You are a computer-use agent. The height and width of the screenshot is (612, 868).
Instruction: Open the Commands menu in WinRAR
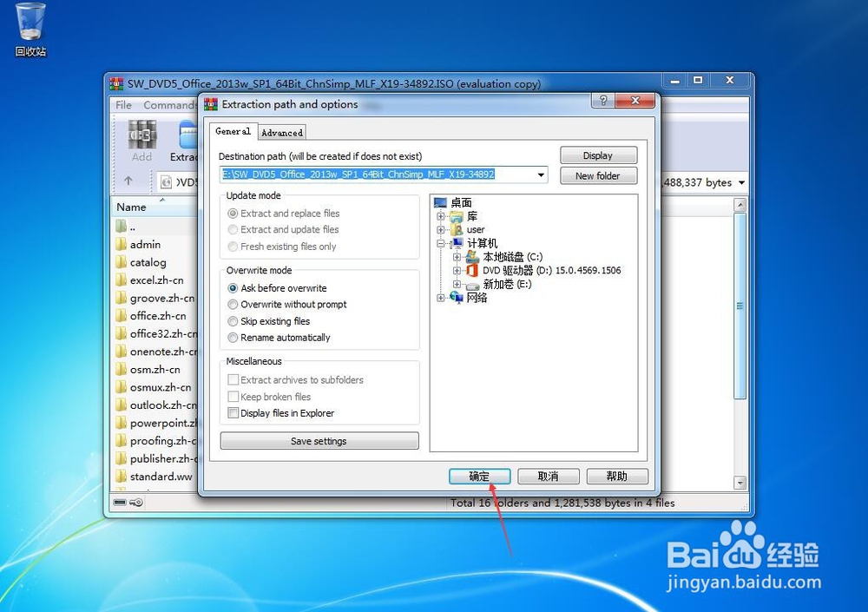170,105
